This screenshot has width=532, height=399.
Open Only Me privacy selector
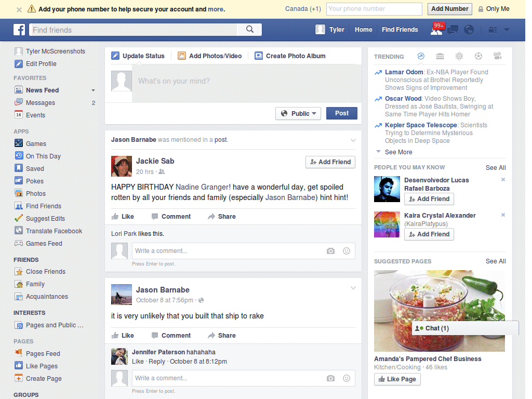(494, 9)
